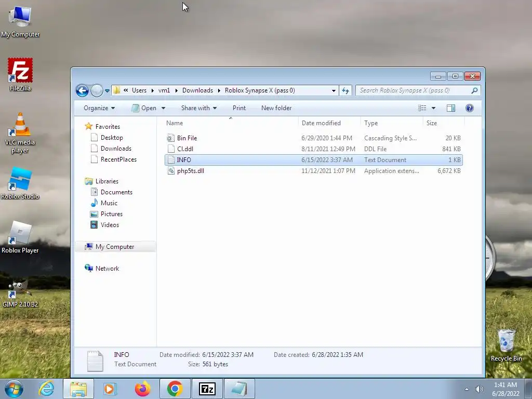Click the Explorer forward arrow
The width and height of the screenshot is (532, 399).
coord(97,90)
